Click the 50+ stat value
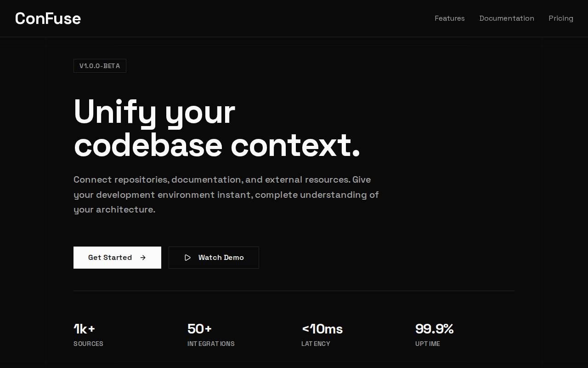Image resolution: width=588 pixels, height=368 pixels. point(199,329)
